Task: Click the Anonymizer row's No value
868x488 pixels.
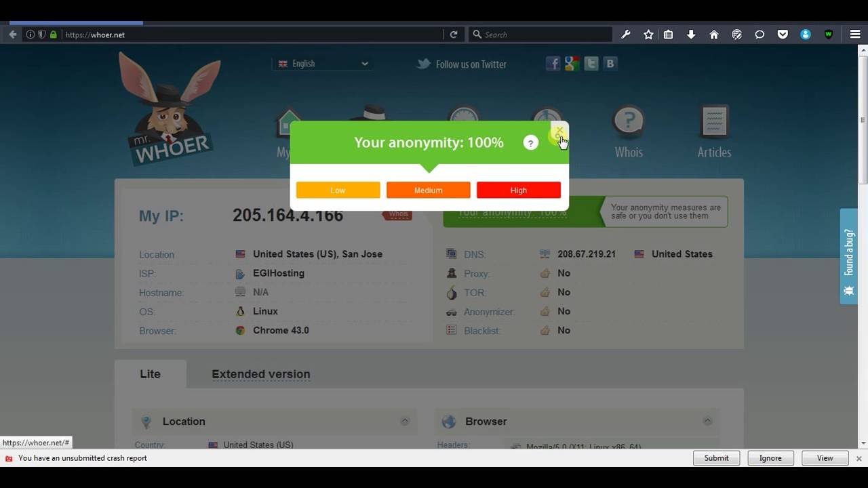Action: [x=564, y=312]
